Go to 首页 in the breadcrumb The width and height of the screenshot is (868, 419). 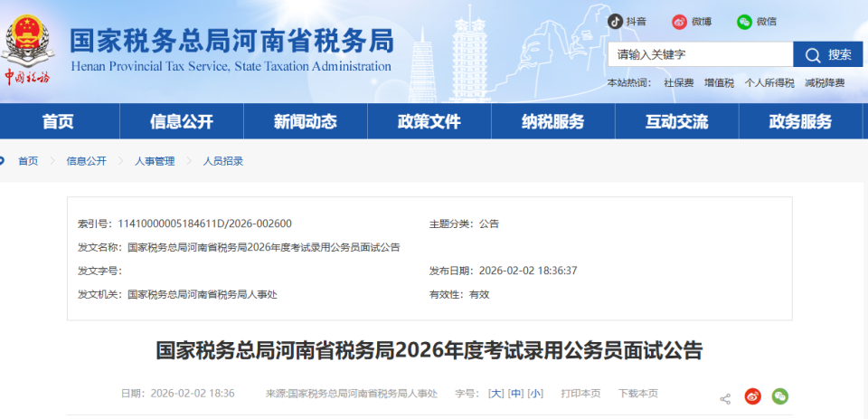click(x=28, y=161)
